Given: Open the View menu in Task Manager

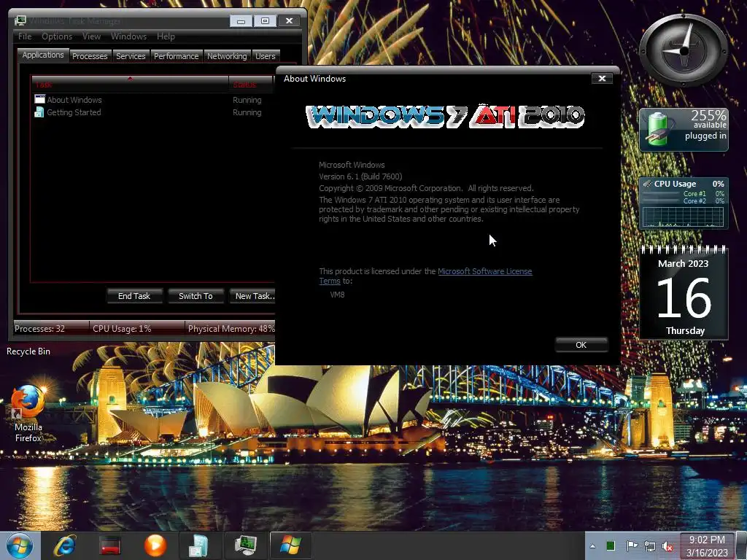Looking at the screenshot, I should [x=91, y=36].
